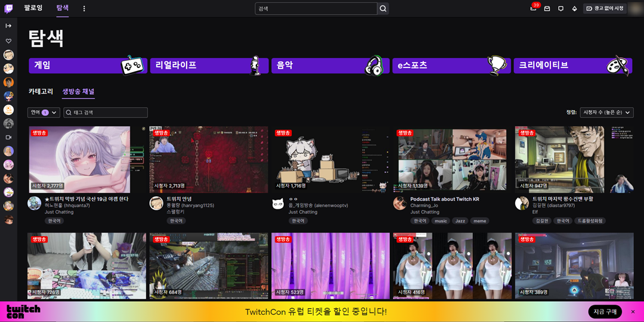The image size is (644, 322).
Task: Click the Bits diamond icon
Action: pyautogui.click(x=574, y=8)
